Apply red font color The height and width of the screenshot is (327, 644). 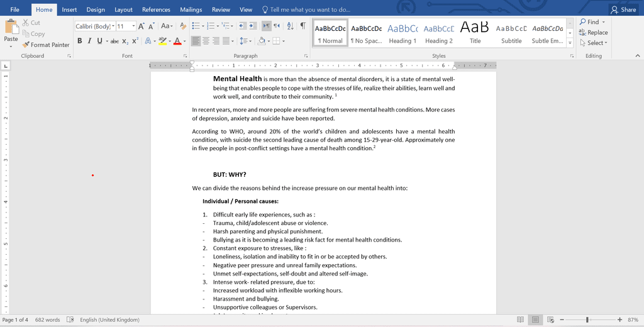point(177,41)
